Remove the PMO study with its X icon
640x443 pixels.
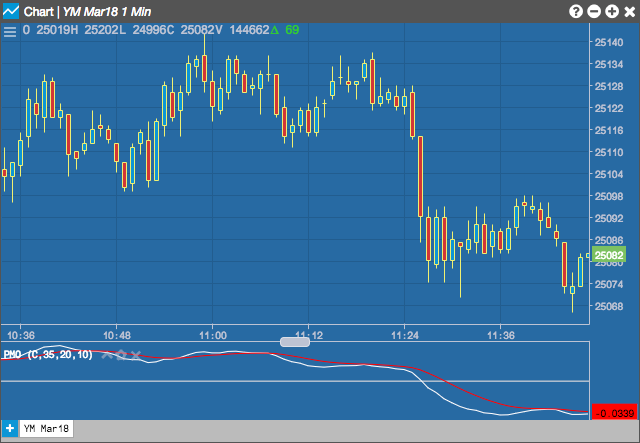click(x=136, y=355)
